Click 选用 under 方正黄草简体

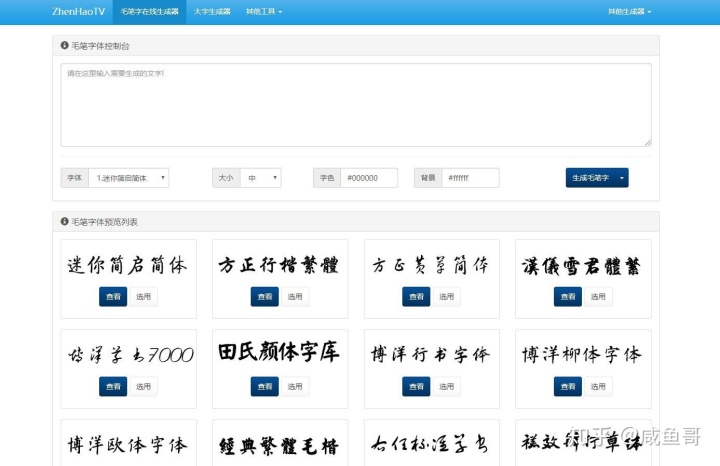[x=446, y=297]
